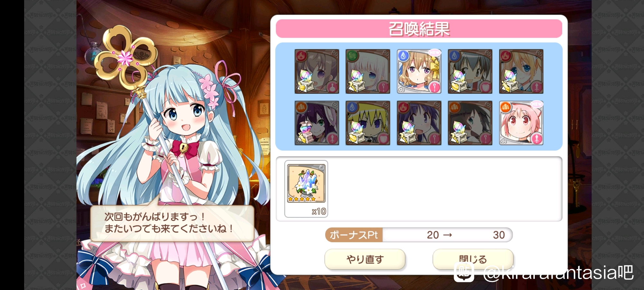Image resolution: width=644 pixels, height=290 pixels.
Task: Select first fire-element brown-haired character card
Action: pyautogui.click(x=317, y=71)
